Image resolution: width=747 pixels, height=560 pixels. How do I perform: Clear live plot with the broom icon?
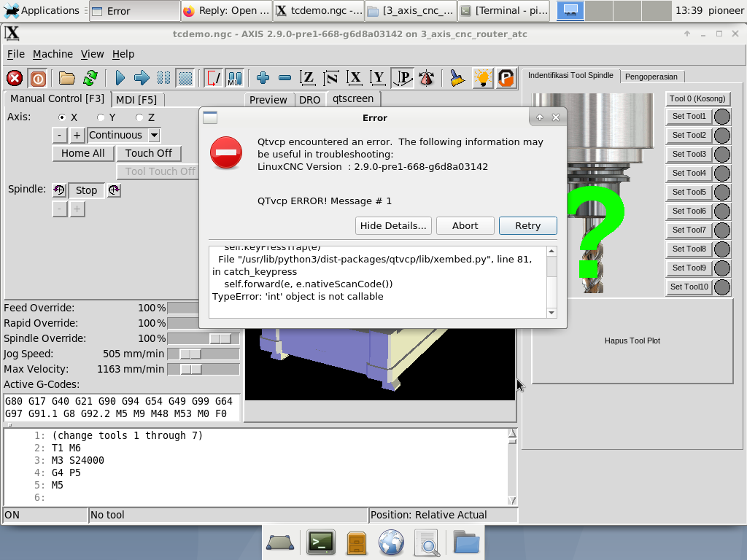coord(457,78)
